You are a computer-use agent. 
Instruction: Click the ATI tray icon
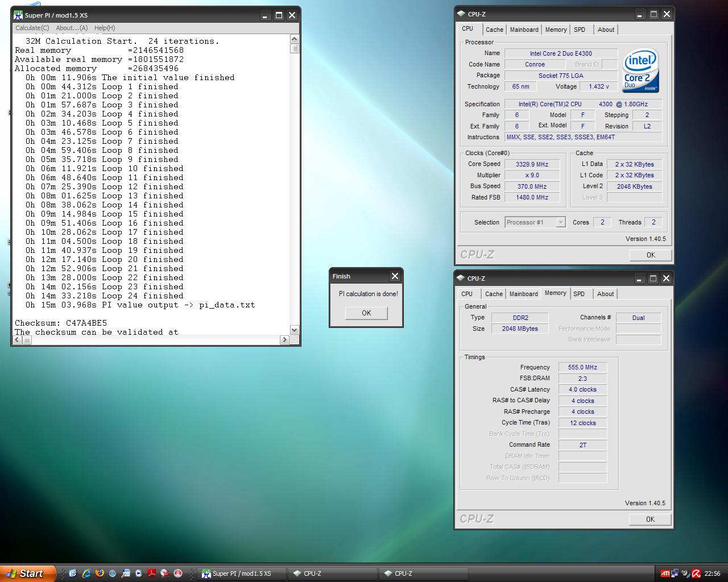(x=664, y=573)
